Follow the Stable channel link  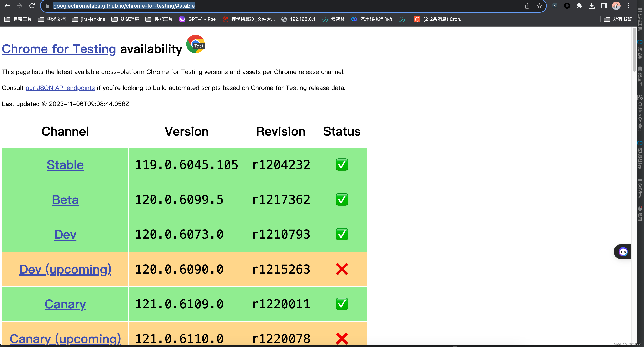coord(65,165)
